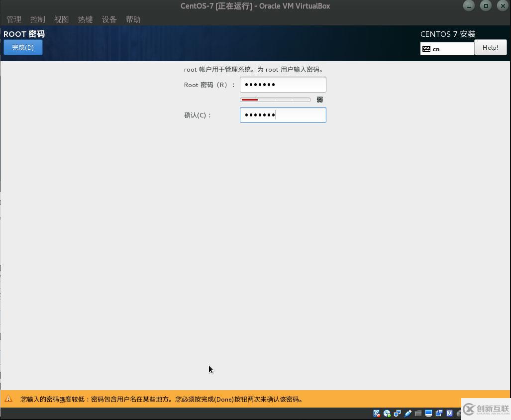
Task: Maximize the VirtualBox window
Action: coord(486,6)
